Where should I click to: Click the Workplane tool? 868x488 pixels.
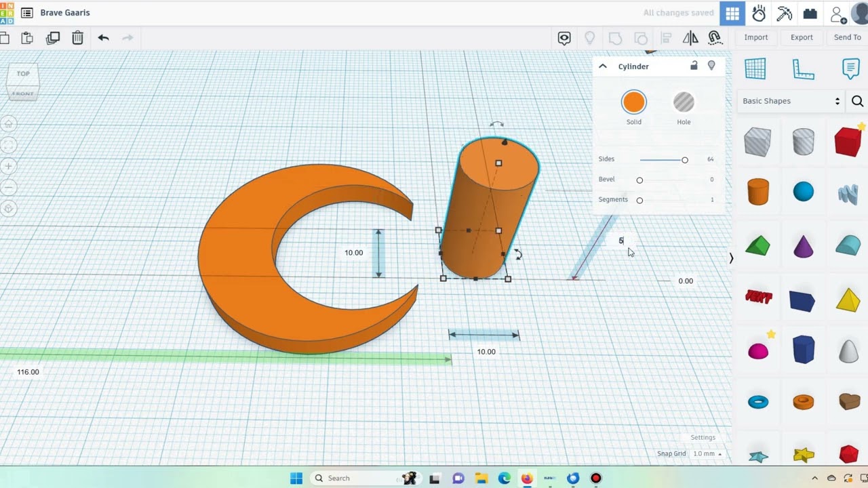coord(755,68)
